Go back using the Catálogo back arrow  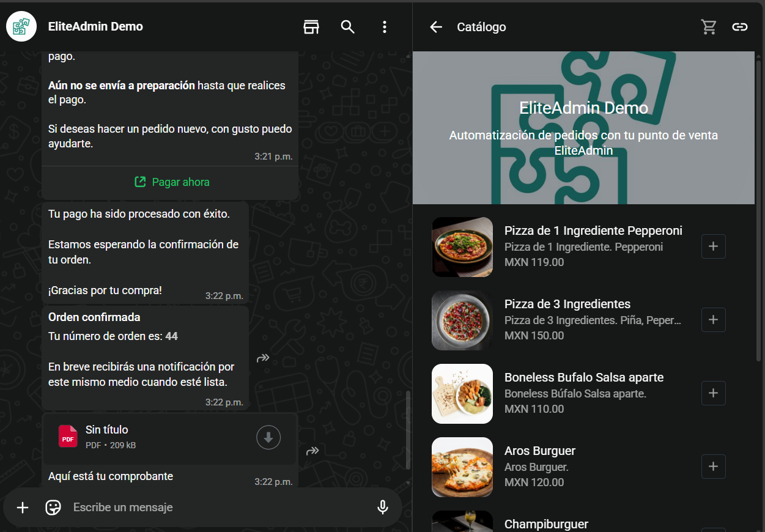(435, 27)
